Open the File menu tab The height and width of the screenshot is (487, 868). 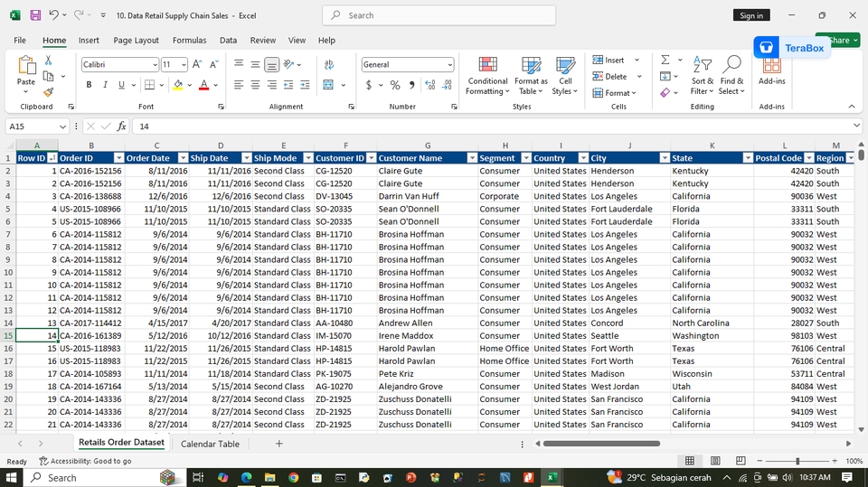(x=20, y=41)
